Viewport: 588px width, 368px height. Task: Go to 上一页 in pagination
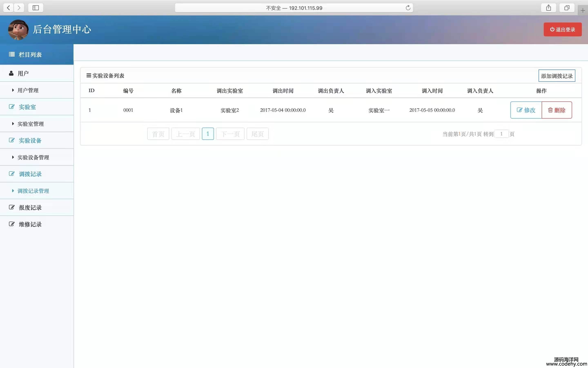pyautogui.click(x=185, y=134)
